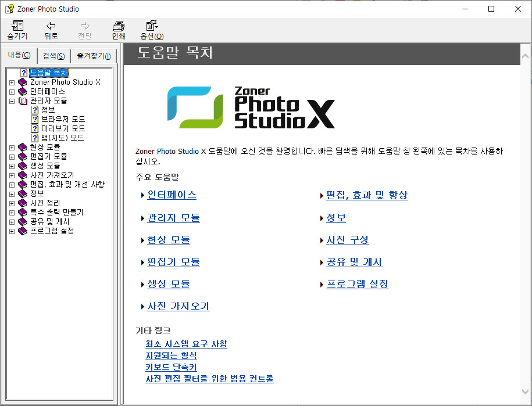Click the content pane scroll down arrow
The height and width of the screenshot is (406, 532).
[x=525, y=391]
